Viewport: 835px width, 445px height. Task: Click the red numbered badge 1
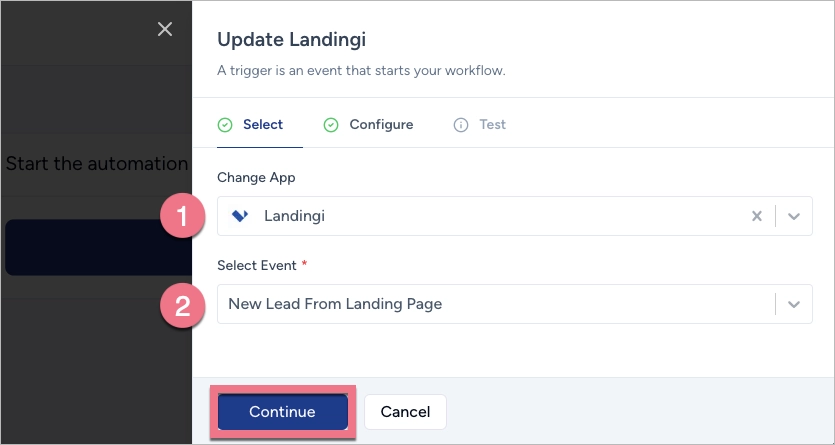pos(182,216)
